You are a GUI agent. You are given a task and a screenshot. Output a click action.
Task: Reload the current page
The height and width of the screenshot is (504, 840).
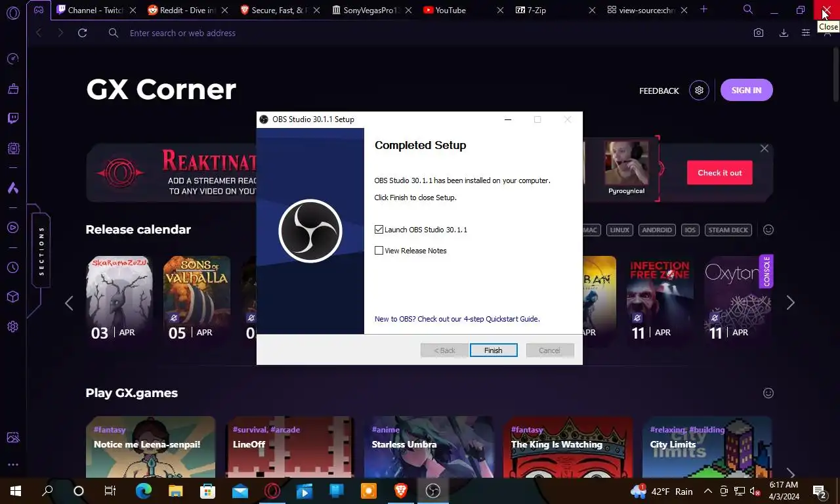pyautogui.click(x=82, y=33)
